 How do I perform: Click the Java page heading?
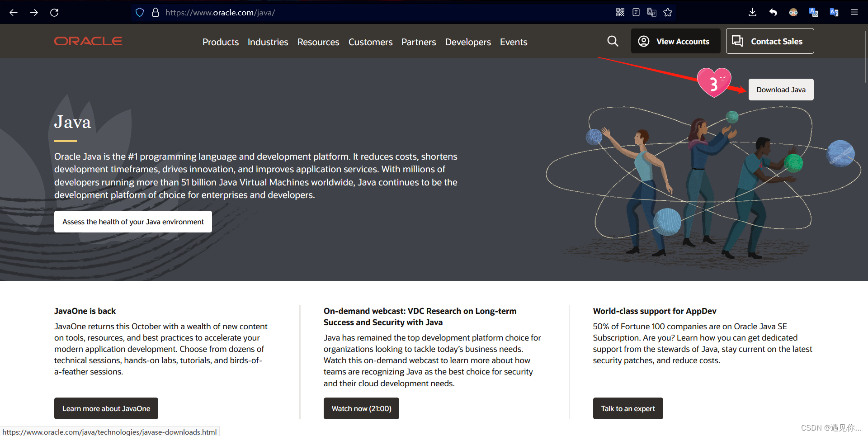pyautogui.click(x=72, y=122)
